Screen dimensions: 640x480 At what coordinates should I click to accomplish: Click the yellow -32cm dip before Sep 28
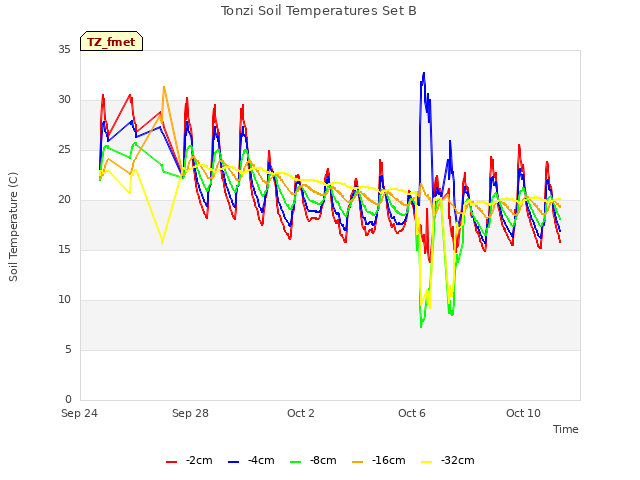[162, 242]
